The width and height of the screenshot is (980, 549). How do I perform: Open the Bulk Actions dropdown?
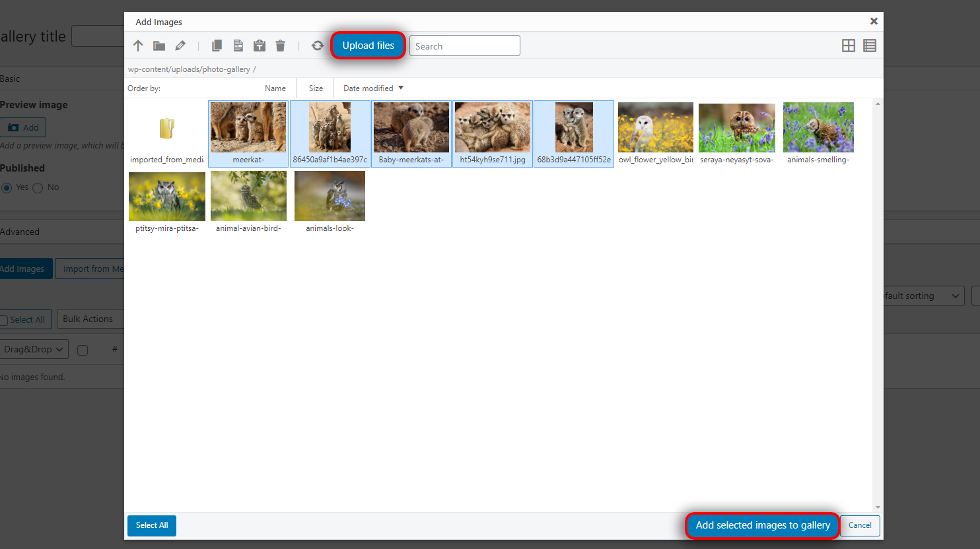(90, 319)
